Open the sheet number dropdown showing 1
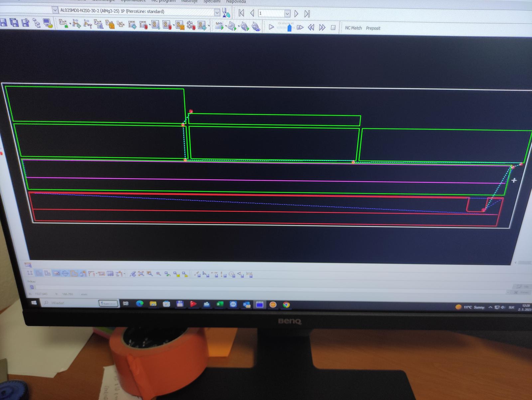The image size is (532, 400). [x=287, y=14]
